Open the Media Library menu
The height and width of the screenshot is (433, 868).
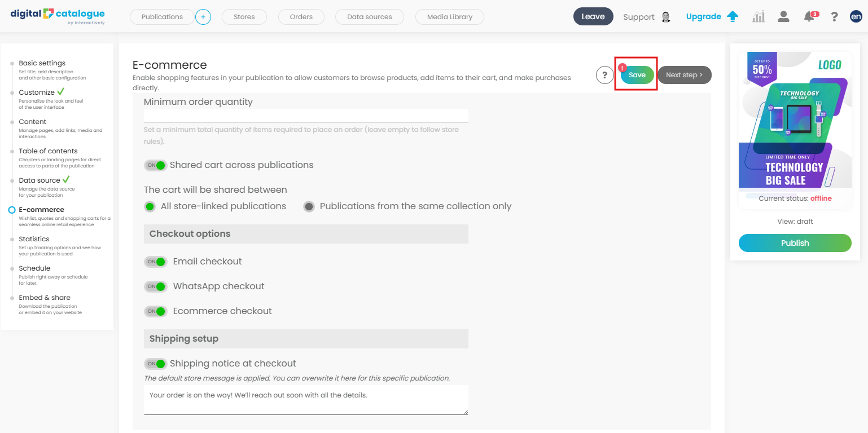(449, 17)
